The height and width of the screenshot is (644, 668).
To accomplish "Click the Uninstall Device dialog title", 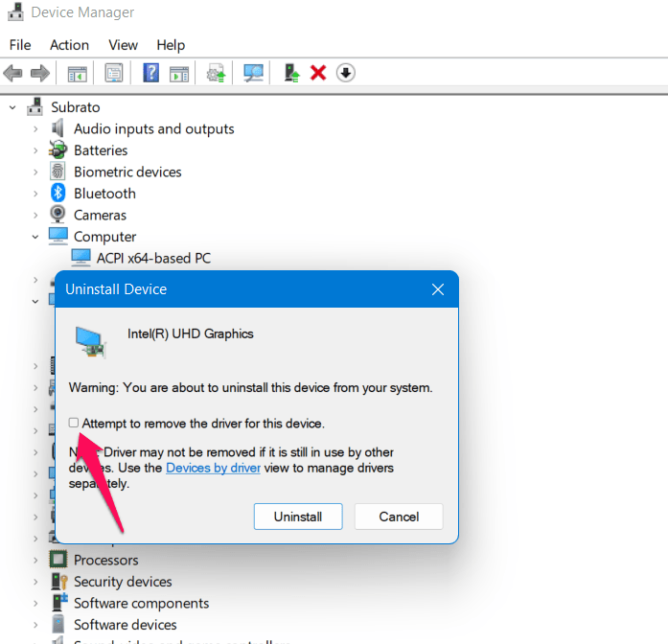I will point(116,289).
